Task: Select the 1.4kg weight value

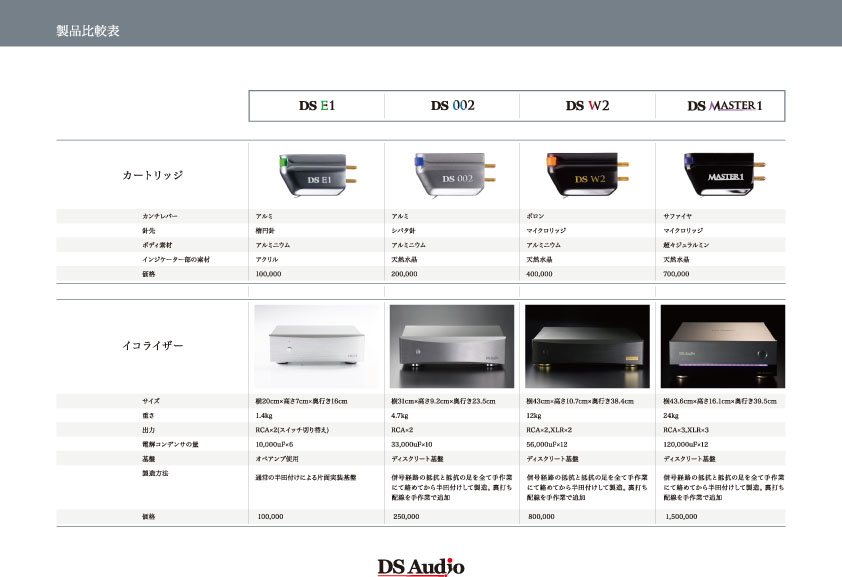Action: (x=264, y=416)
